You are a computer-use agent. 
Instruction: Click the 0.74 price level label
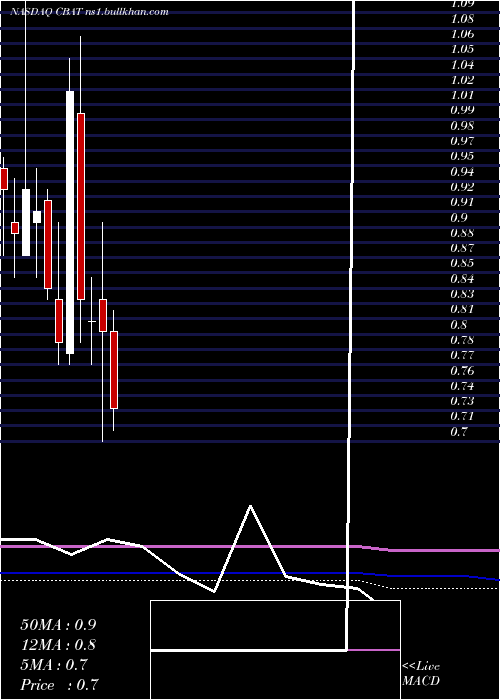pos(462,386)
